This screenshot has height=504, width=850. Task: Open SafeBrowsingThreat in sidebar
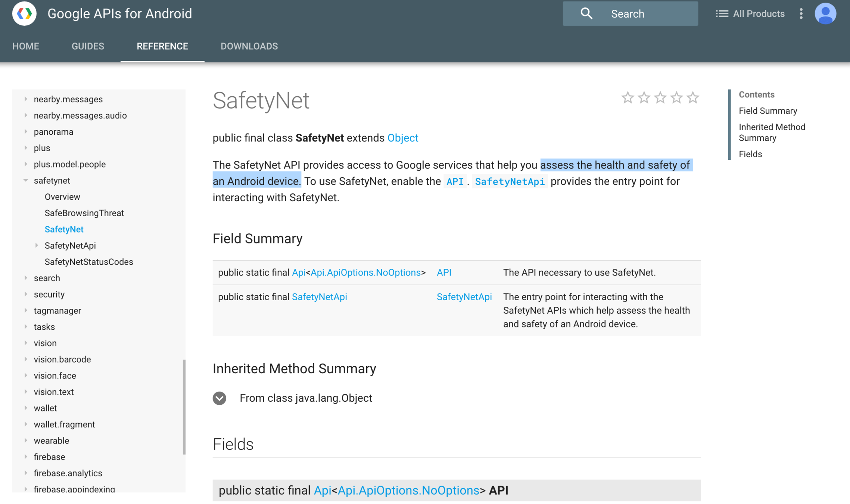(x=84, y=213)
